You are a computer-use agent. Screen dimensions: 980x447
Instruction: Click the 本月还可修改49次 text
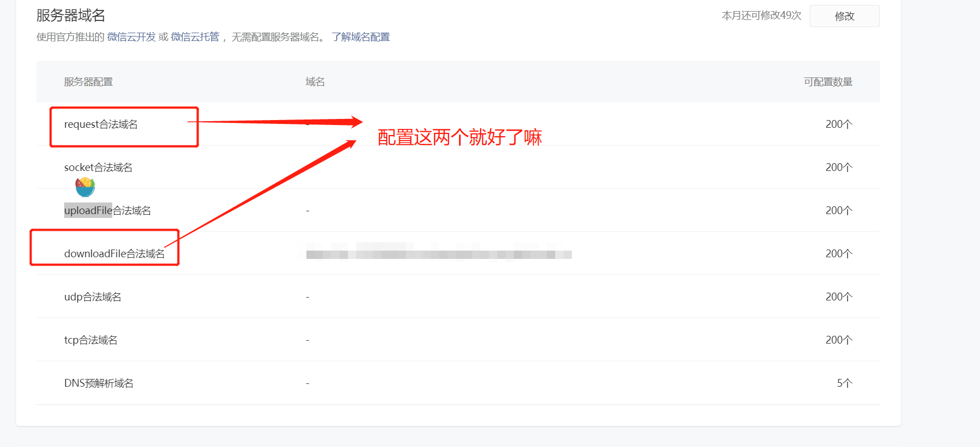point(762,15)
